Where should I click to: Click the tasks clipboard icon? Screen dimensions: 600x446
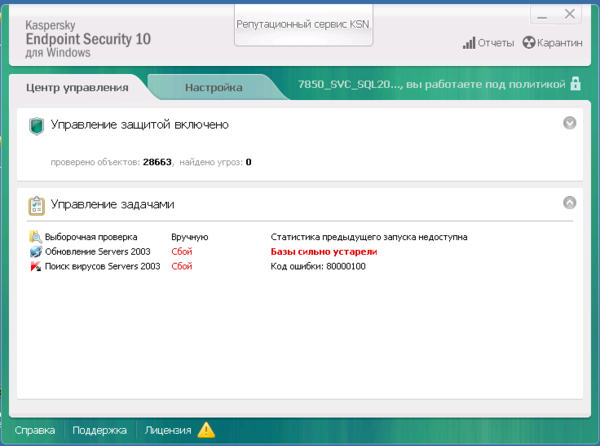(36, 206)
